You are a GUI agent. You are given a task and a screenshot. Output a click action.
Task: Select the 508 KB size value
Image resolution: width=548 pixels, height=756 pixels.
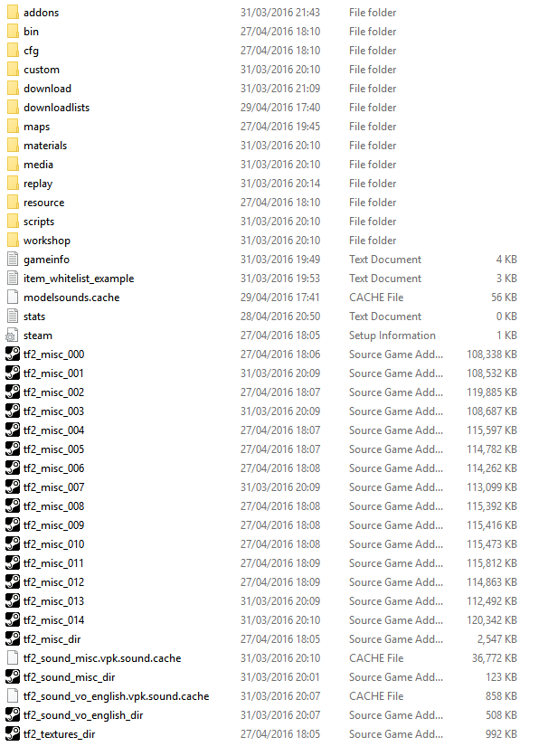point(501,715)
